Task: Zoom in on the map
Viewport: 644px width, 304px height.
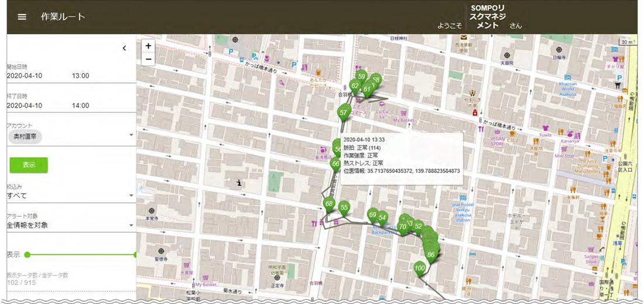Action: pyautogui.click(x=148, y=46)
